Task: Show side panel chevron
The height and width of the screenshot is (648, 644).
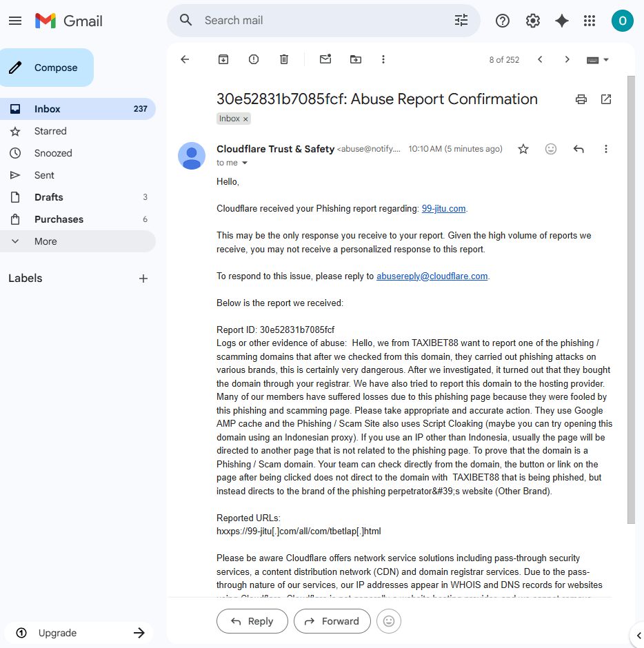Action: 638,636
